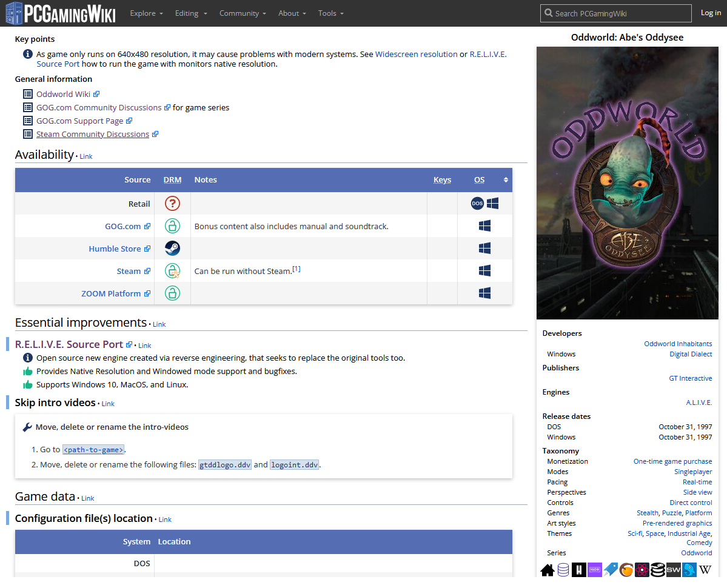This screenshot has width=727, height=588.
Task: Click the ZOOM Platform DRM-free padlock icon
Action: (x=172, y=293)
